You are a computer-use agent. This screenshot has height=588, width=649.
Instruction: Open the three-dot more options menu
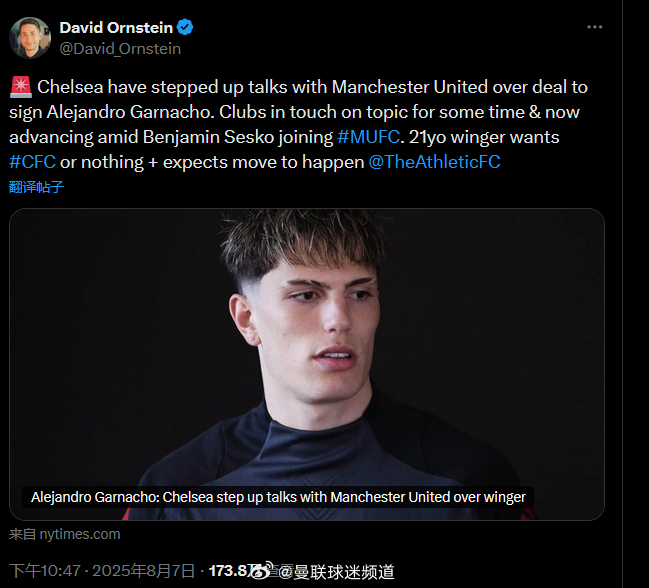[x=594, y=27]
